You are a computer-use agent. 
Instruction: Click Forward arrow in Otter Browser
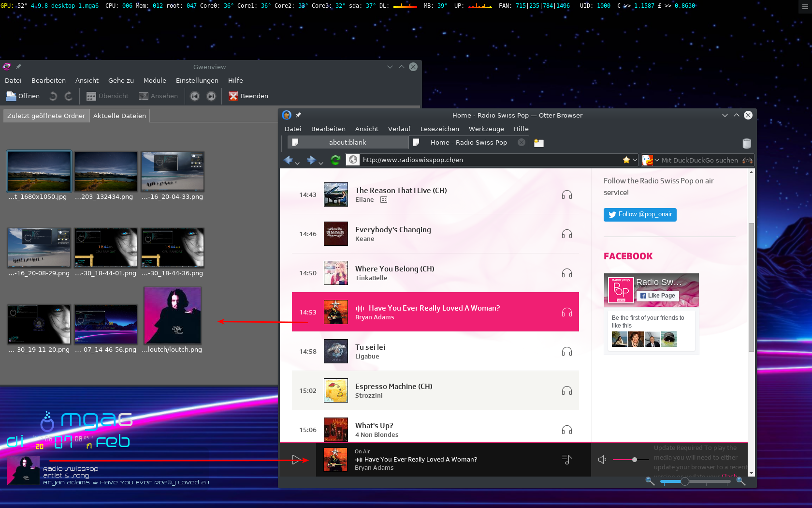312,160
